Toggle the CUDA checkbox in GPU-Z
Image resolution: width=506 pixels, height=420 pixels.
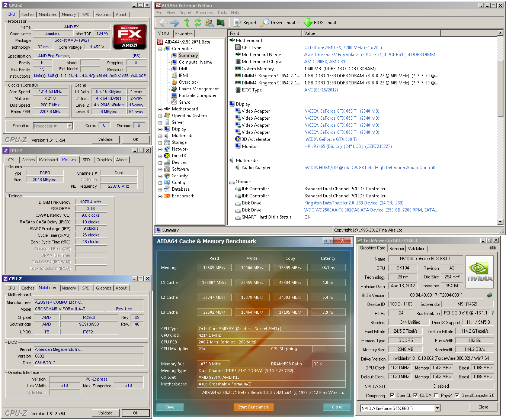(x=416, y=395)
